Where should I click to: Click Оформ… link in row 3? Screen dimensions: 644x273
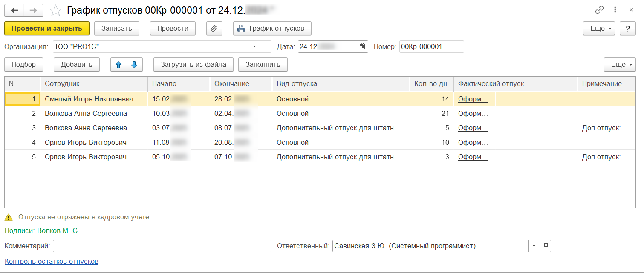(x=473, y=128)
